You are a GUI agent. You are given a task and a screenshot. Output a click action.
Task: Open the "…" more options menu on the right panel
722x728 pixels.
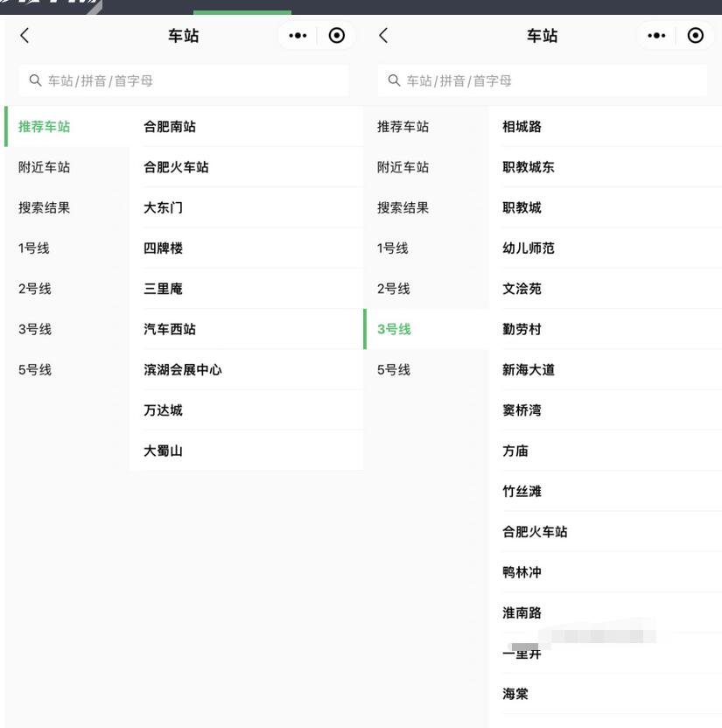tap(658, 35)
